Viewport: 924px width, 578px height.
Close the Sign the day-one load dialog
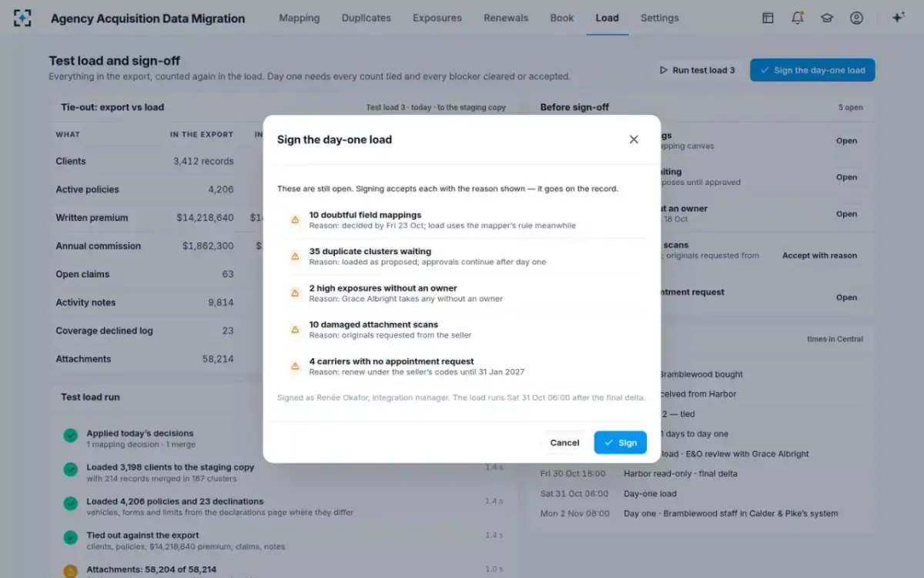click(634, 139)
